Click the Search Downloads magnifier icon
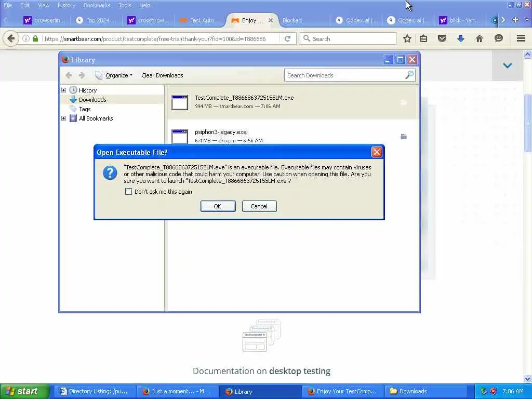Viewport: 532px width, 399px height. click(409, 75)
